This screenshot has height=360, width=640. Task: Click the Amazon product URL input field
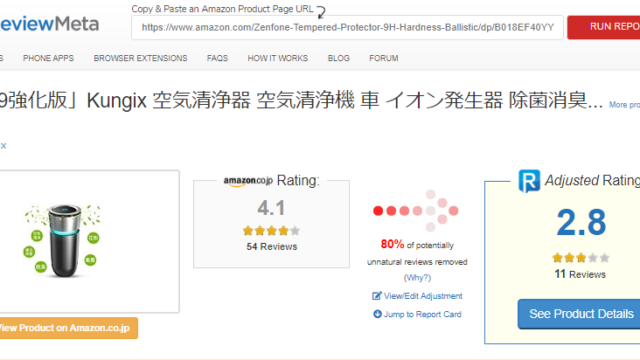click(347, 27)
